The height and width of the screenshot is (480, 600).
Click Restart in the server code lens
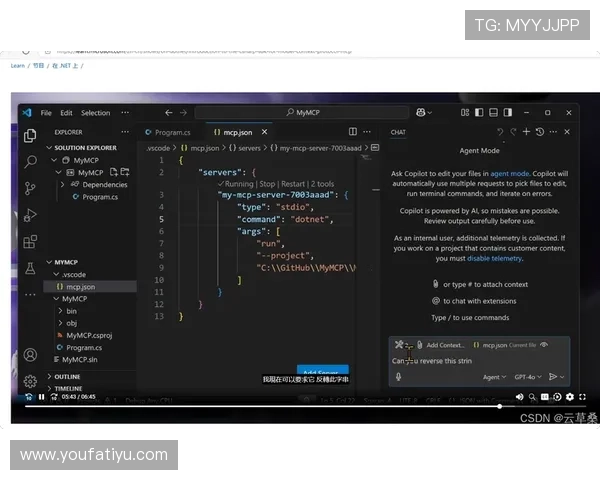point(293,184)
